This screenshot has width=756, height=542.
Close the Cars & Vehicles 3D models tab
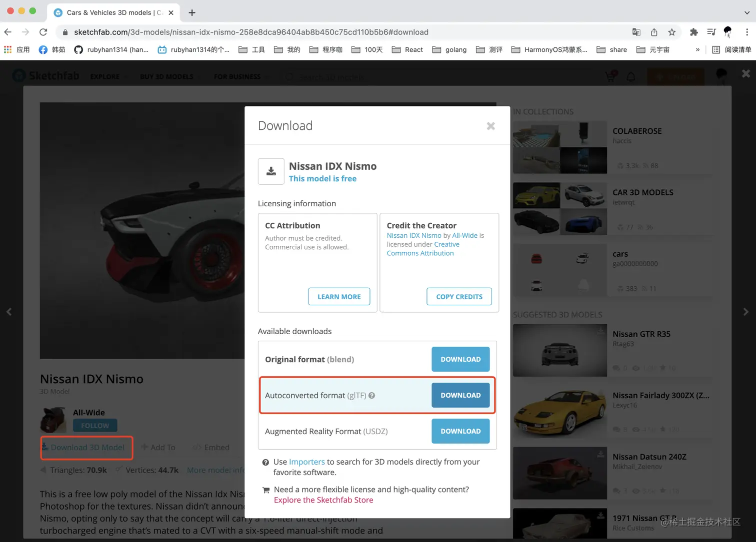(171, 12)
